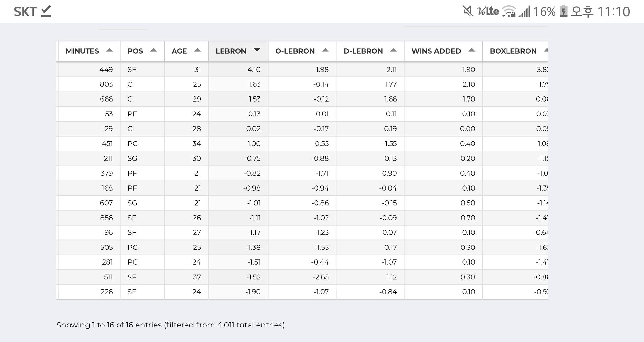Tap the Wi-Fi status icon
Screen dimensions: 644x342
[x=509, y=12]
